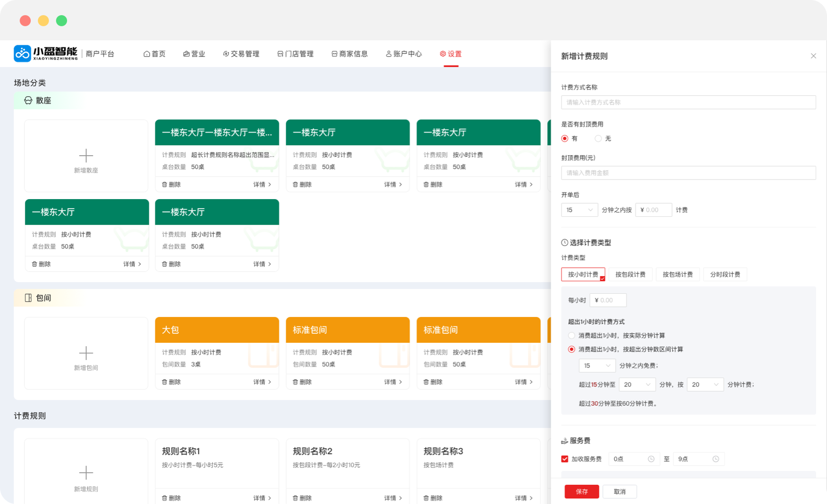Open the 0点 service fee time dropdown
The image size is (827, 504).
point(634,459)
